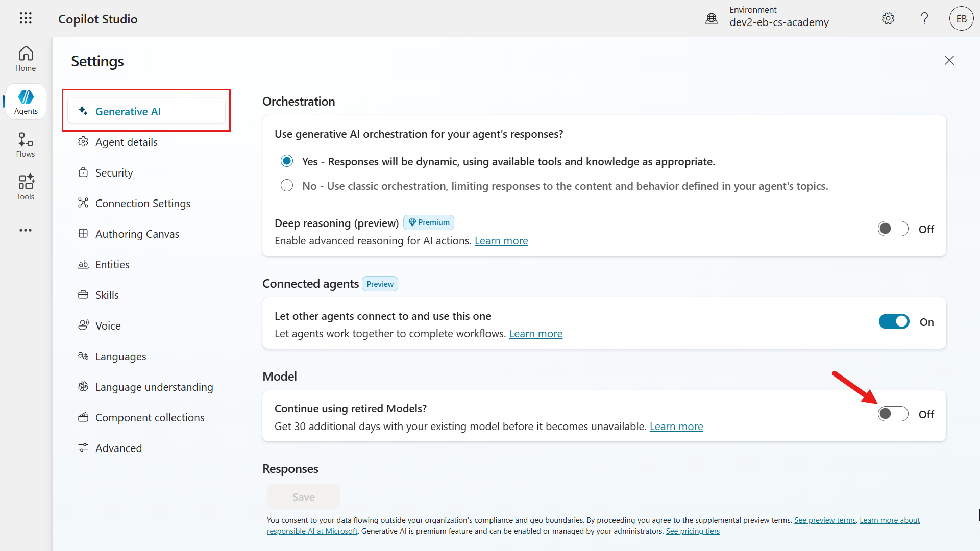Click the help question mark icon
This screenshot has width=980, height=551.
pyautogui.click(x=924, y=19)
